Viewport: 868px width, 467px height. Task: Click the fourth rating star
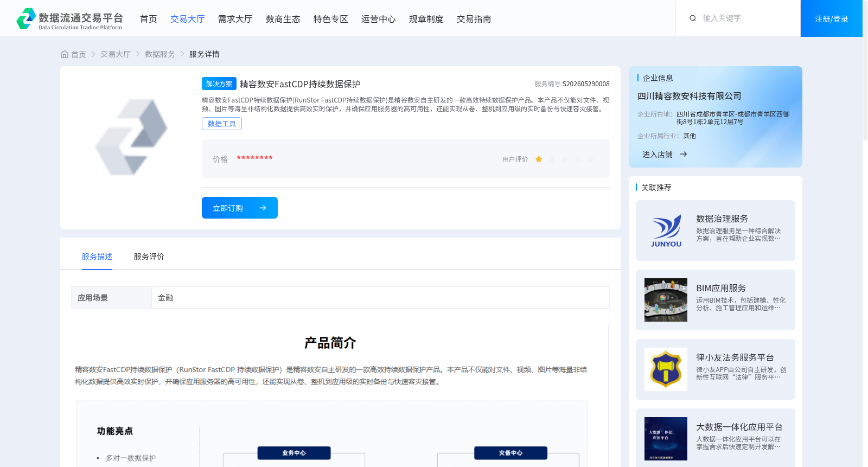(578, 159)
